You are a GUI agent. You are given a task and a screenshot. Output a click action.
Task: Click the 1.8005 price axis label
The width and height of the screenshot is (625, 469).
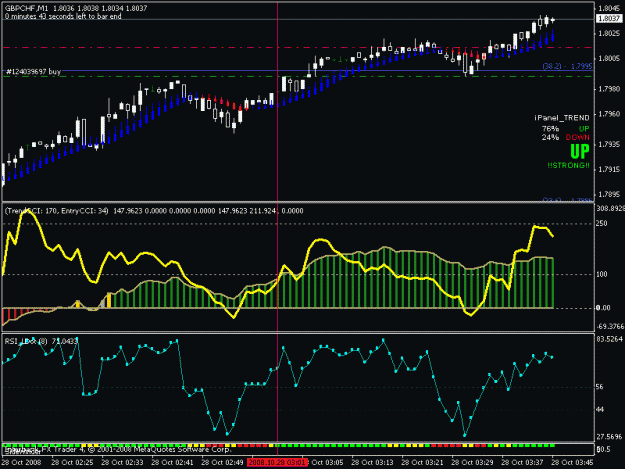pyautogui.click(x=609, y=59)
